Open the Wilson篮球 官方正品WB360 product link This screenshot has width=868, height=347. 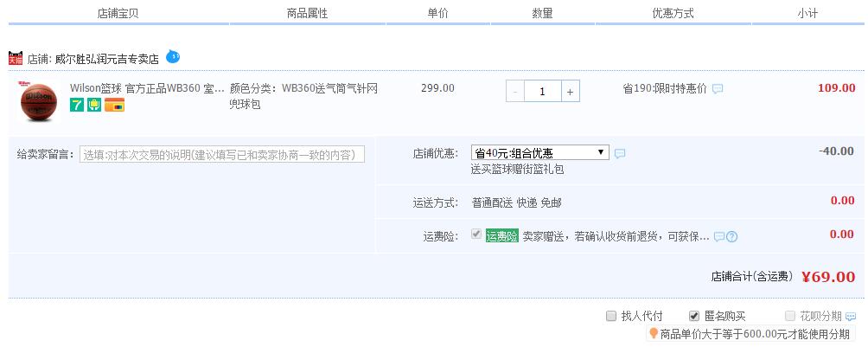147,88
